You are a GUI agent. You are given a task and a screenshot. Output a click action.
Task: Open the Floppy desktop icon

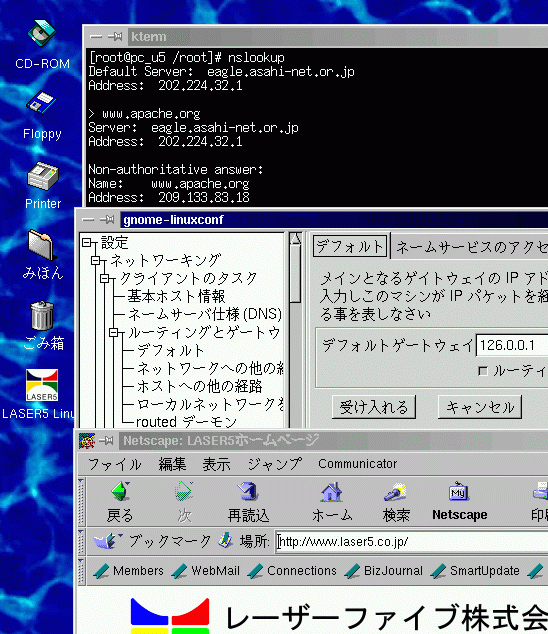tap(42, 102)
